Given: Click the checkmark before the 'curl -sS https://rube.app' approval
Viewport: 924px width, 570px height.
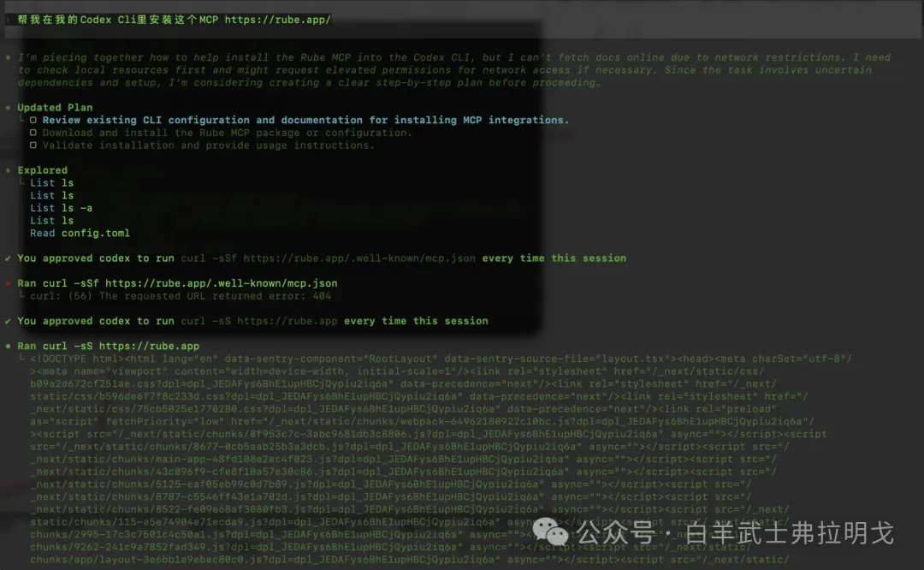Looking at the screenshot, I should pyautogui.click(x=8, y=321).
